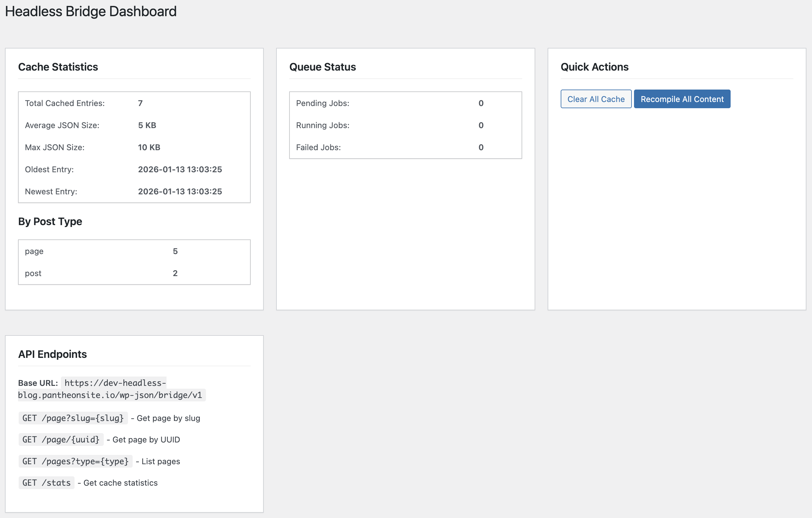Select the Pending Jobs row
The image size is (812, 518).
(x=405, y=103)
